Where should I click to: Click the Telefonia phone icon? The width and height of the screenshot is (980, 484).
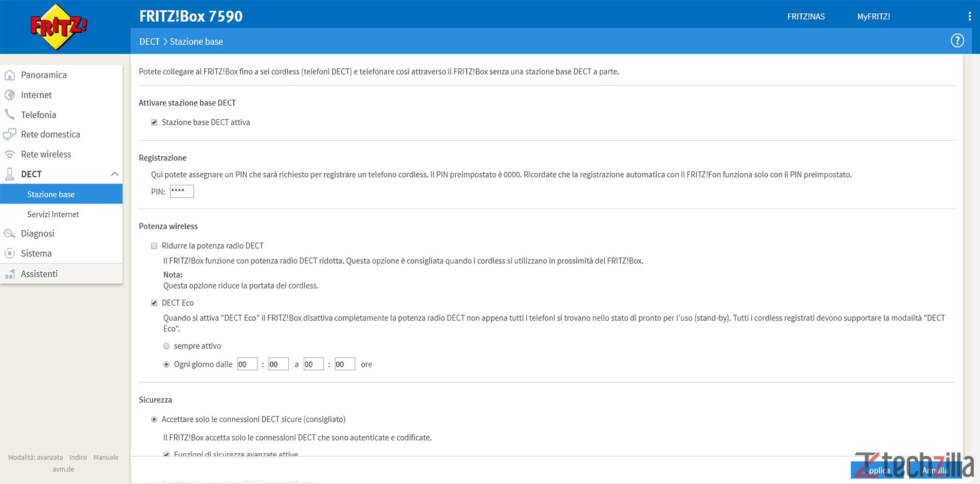point(10,115)
